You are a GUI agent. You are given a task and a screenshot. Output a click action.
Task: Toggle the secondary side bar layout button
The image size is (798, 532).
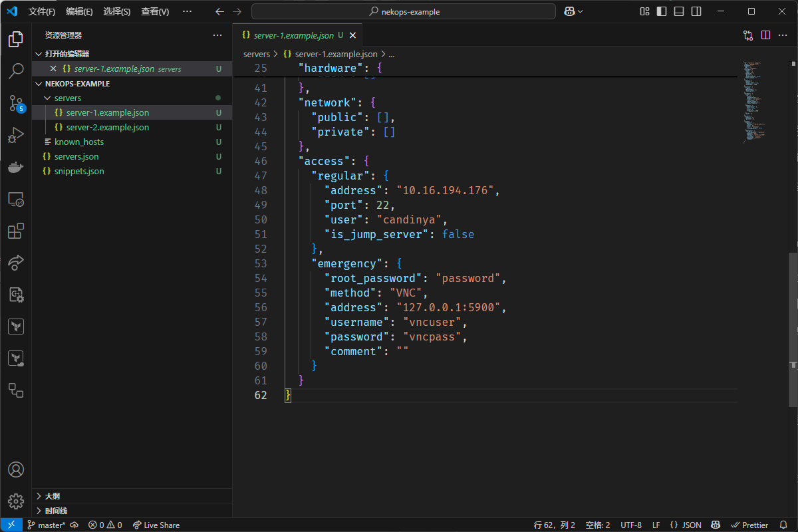(696, 11)
